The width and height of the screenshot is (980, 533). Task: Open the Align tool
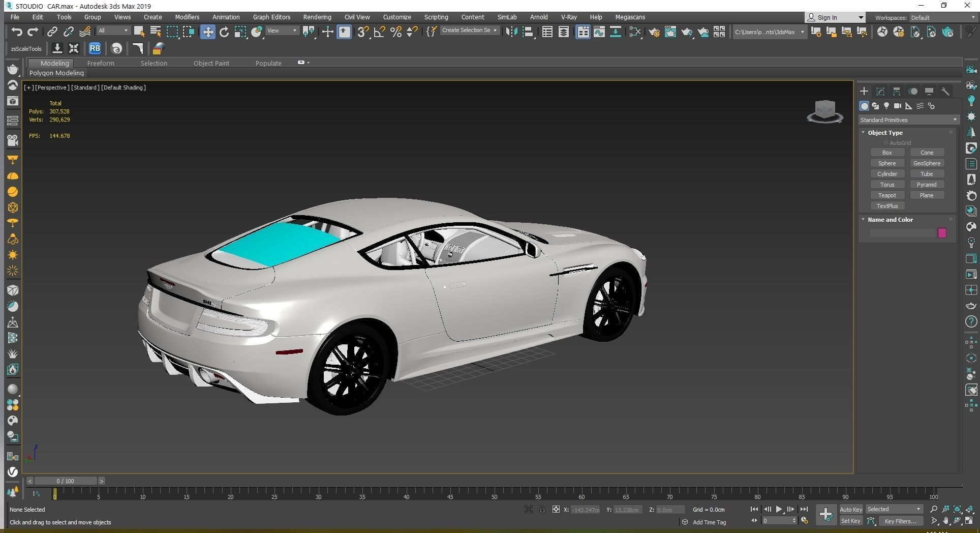tap(528, 32)
